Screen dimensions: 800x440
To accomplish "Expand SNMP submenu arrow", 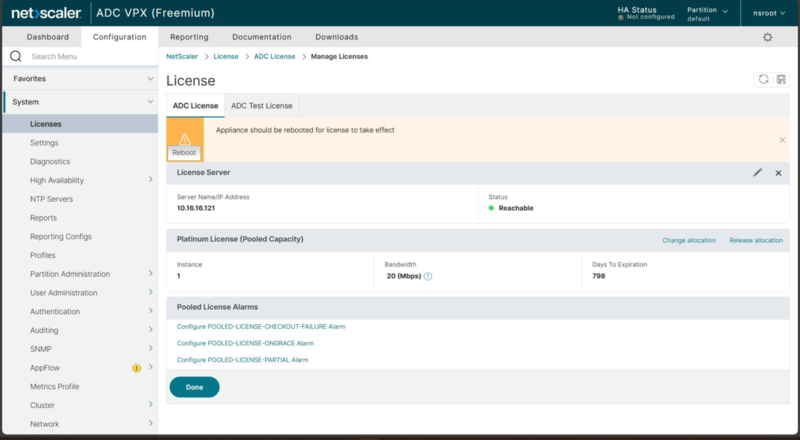I will [151, 348].
